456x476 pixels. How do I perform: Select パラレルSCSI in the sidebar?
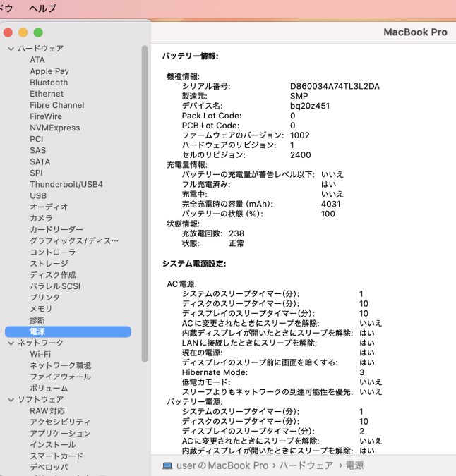tap(55, 286)
